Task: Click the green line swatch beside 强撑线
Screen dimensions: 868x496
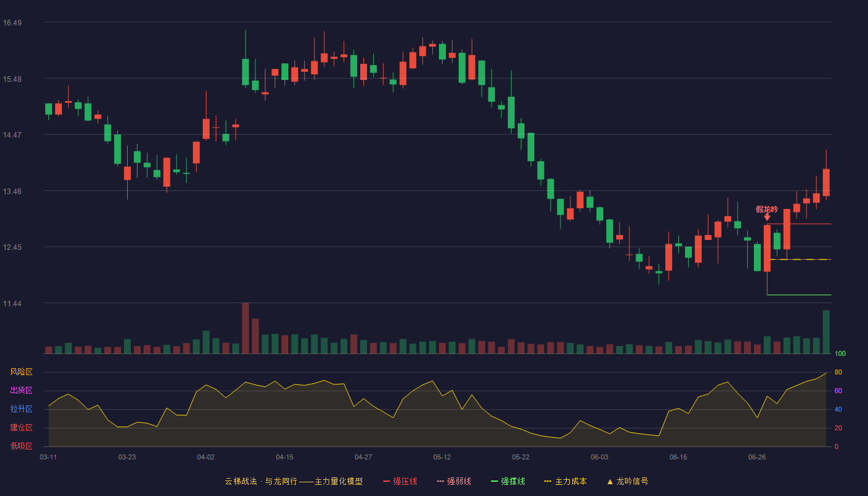Action: click(495, 481)
